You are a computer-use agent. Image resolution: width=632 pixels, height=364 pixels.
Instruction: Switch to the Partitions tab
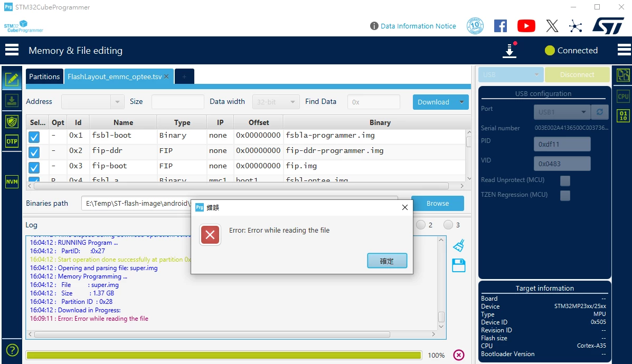coord(44,76)
